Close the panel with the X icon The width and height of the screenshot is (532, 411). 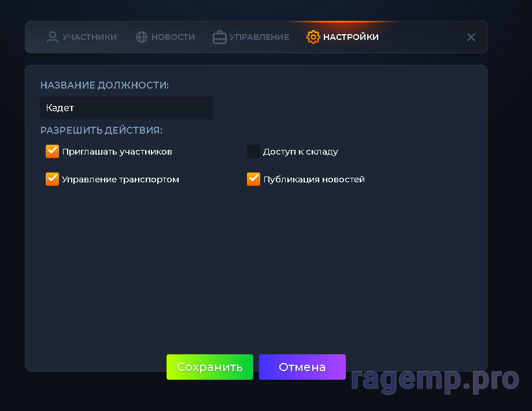coord(471,37)
